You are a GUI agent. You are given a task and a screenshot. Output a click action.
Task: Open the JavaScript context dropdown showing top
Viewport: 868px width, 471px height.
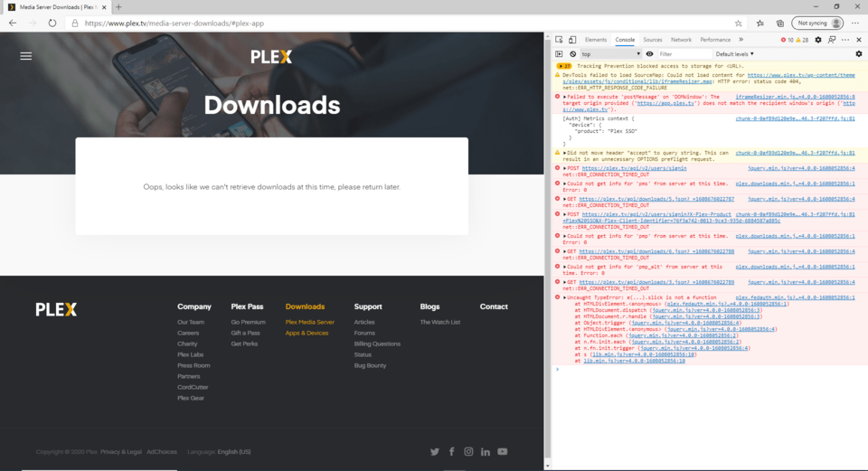[610, 54]
